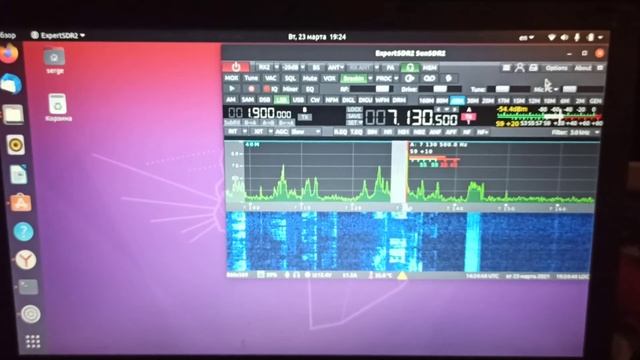Viewport: 640px width, 360px height.
Task: Select USB mode
Action: click(298, 100)
